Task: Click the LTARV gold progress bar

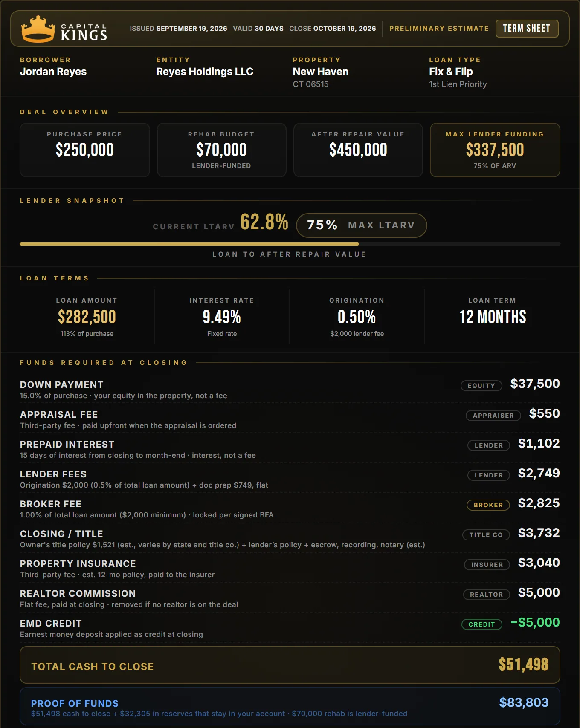Action: [189, 244]
